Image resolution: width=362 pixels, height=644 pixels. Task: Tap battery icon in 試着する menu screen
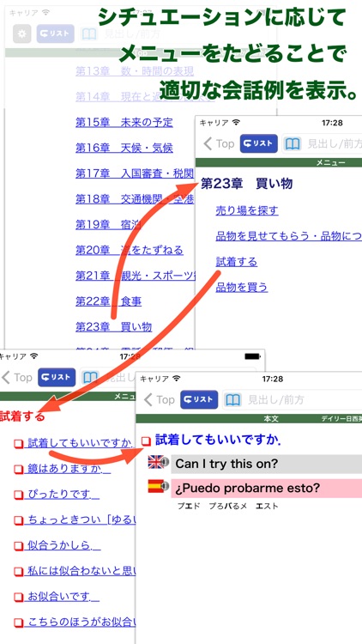253,356
